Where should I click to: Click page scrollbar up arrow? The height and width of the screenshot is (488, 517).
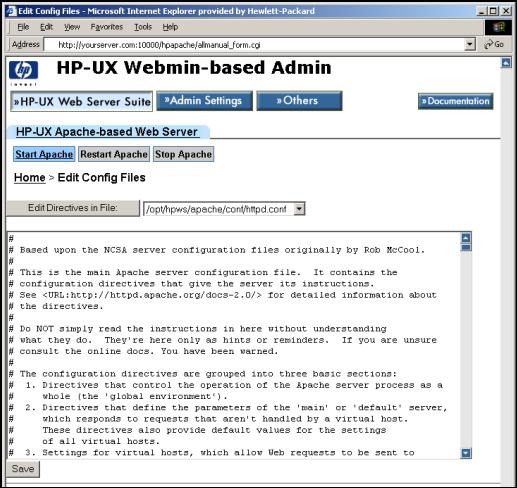tap(506, 63)
